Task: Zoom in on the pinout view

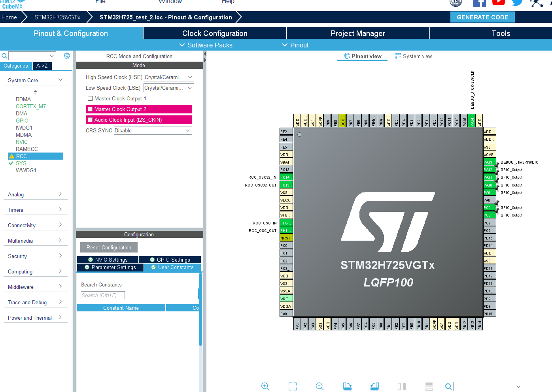Action: coord(265,386)
